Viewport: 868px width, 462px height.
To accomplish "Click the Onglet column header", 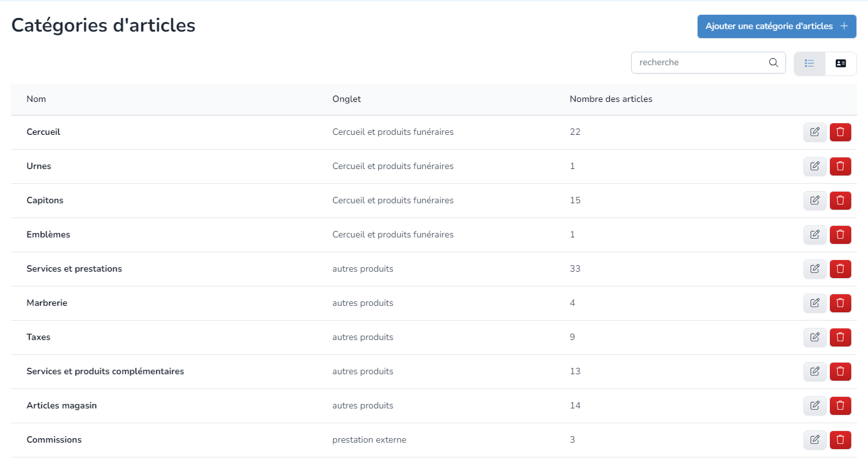I will (347, 99).
